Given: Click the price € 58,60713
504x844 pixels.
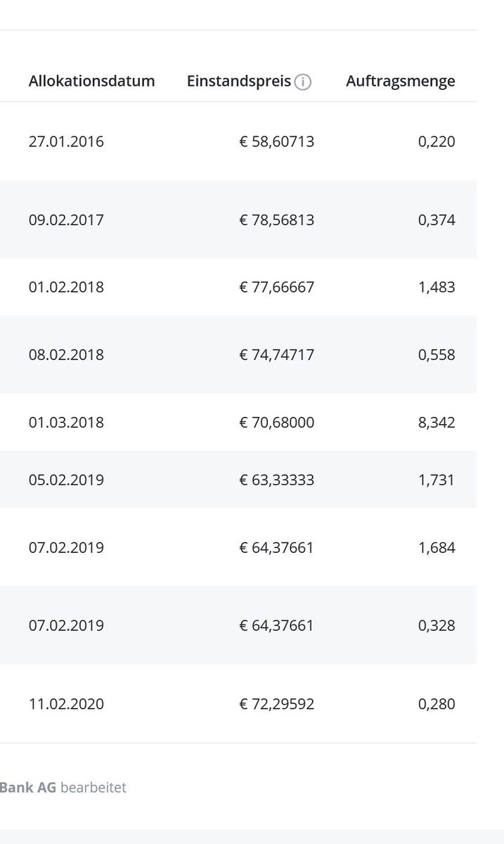Looking at the screenshot, I should pyautogui.click(x=276, y=141).
